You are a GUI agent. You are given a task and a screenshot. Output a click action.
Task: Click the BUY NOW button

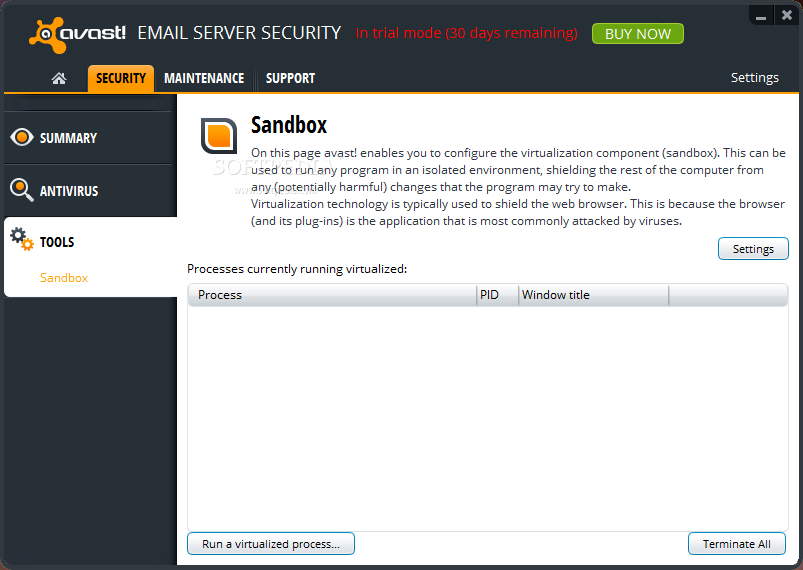(638, 34)
